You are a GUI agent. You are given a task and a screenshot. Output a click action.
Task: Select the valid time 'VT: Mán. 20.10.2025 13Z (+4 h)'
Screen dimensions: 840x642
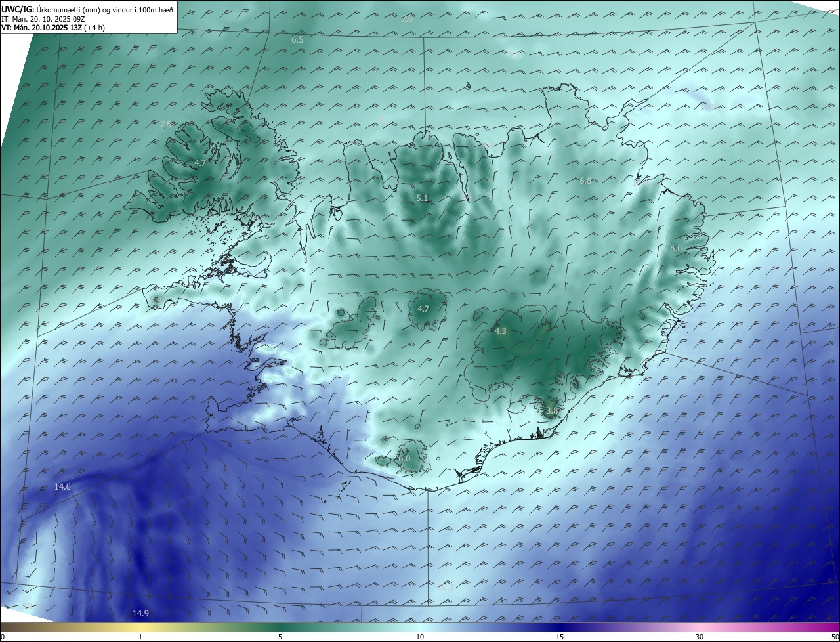pyautogui.click(x=53, y=28)
